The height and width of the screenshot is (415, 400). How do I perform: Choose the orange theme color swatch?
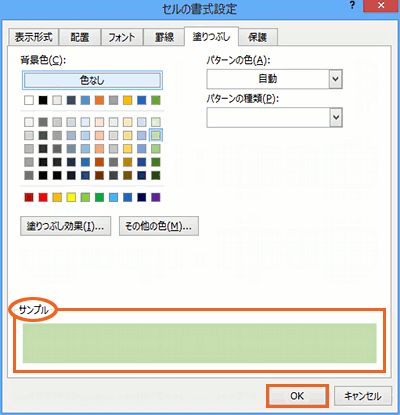(x=99, y=100)
